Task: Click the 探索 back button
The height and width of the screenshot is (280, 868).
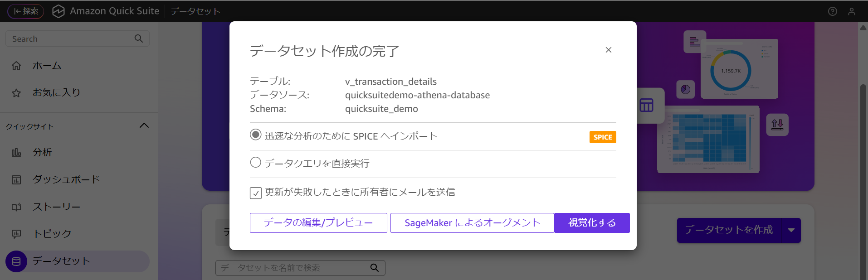Action: pos(26,11)
